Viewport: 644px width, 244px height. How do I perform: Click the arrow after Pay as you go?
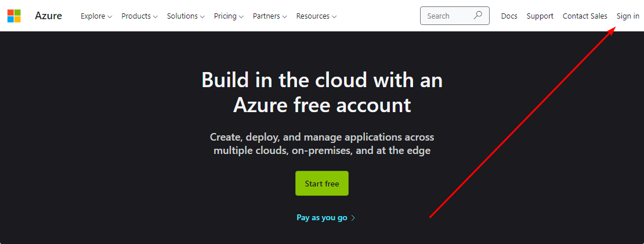pos(353,218)
